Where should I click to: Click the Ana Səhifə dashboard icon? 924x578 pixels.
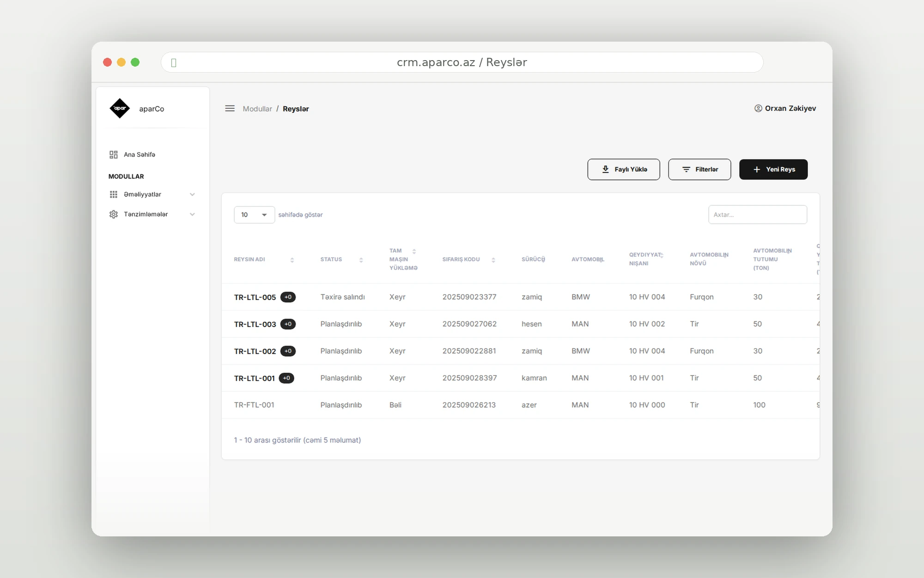coord(113,154)
